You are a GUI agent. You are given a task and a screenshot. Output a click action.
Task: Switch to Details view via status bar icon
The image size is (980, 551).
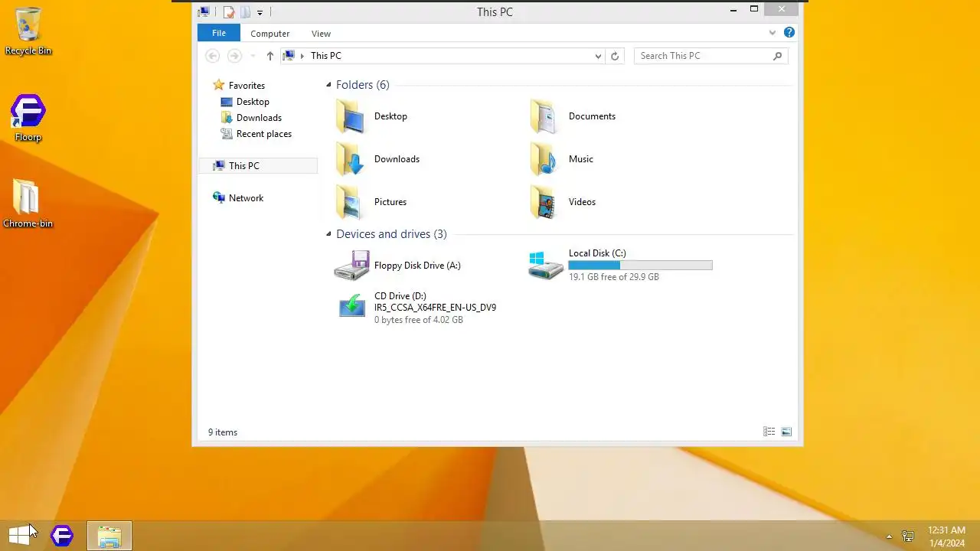pos(769,432)
